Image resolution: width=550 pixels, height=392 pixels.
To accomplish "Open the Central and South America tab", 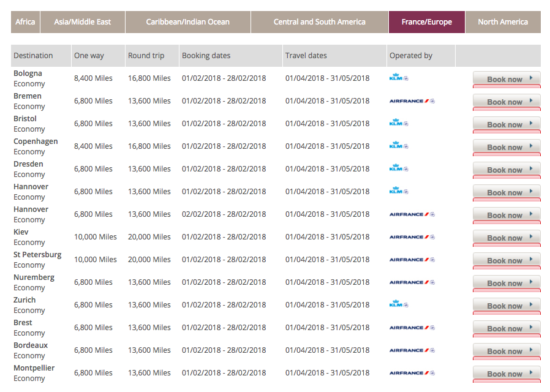I will click(x=319, y=22).
